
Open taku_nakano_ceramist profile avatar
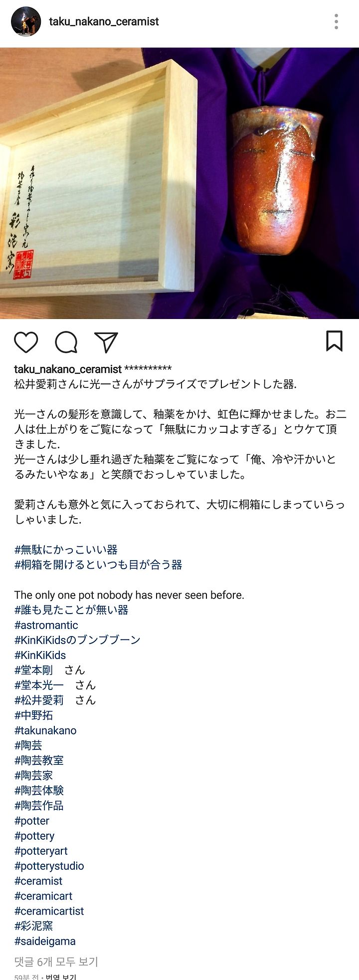click(26, 21)
